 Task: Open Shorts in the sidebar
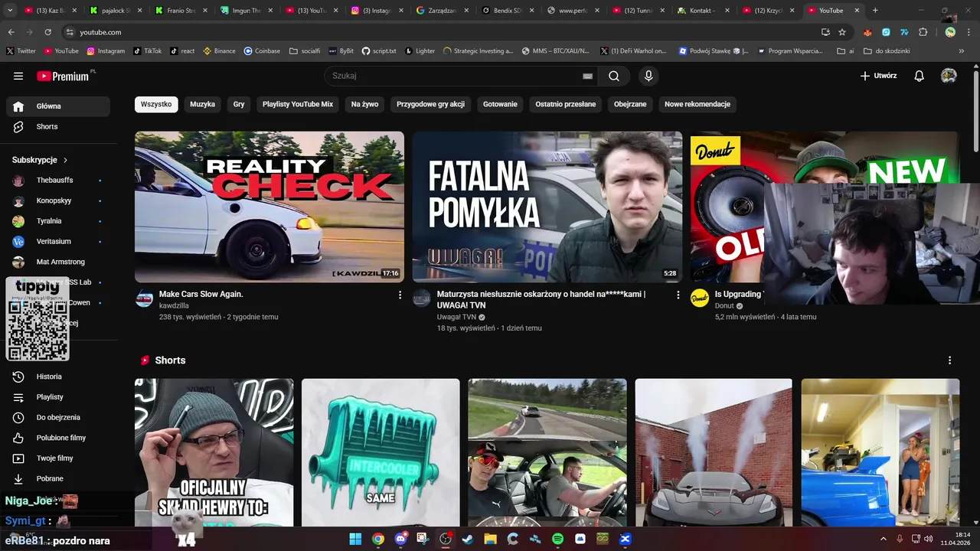point(58,126)
